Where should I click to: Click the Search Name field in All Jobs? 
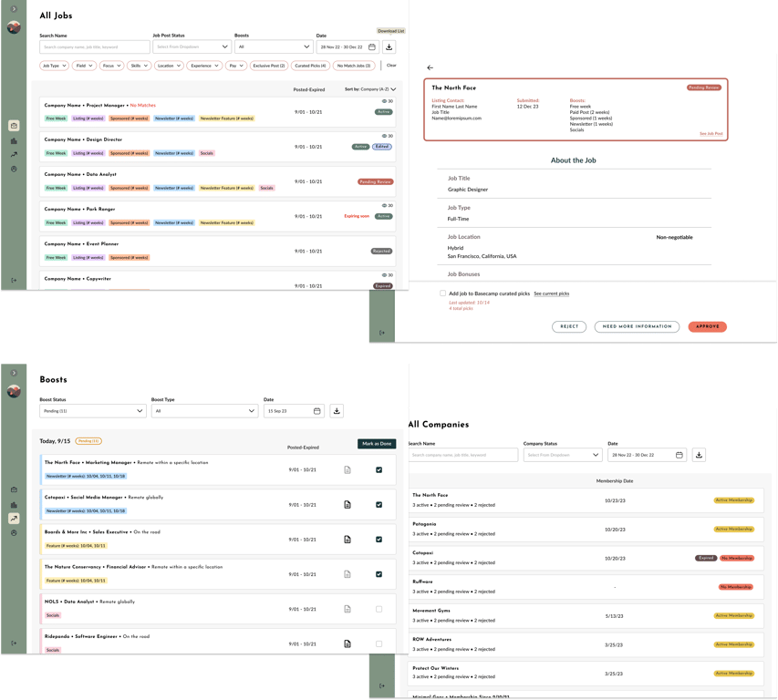(x=95, y=46)
